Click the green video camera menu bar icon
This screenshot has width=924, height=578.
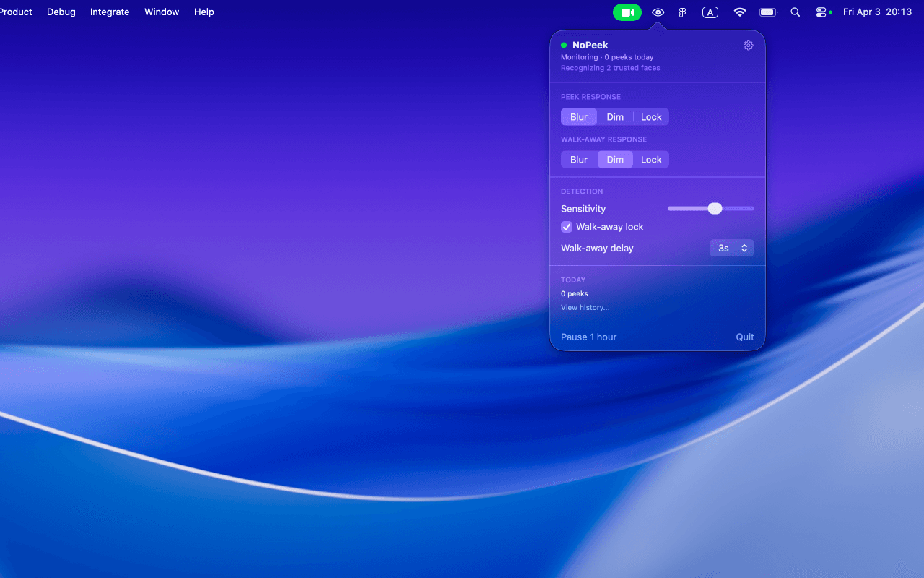(627, 12)
